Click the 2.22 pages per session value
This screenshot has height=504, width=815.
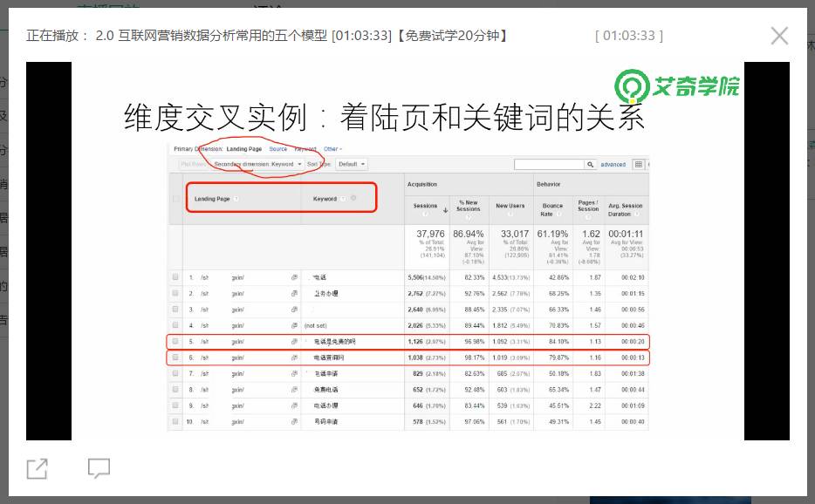tap(595, 405)
